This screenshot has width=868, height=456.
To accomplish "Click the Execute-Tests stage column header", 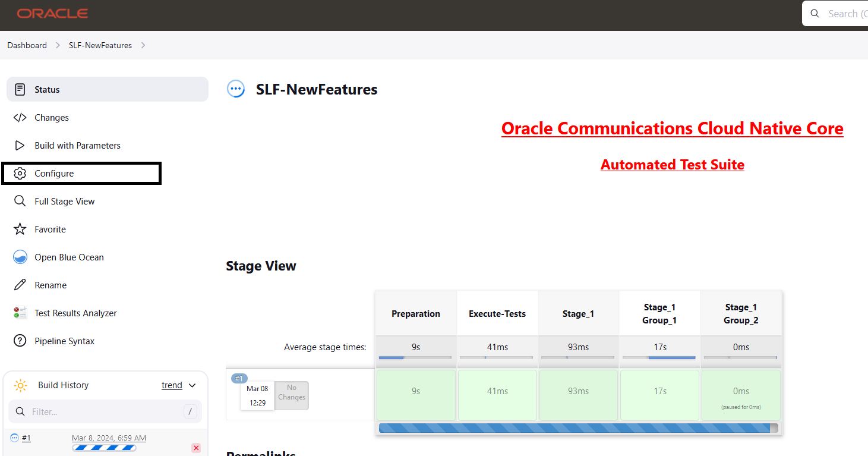I will (497, 314).
